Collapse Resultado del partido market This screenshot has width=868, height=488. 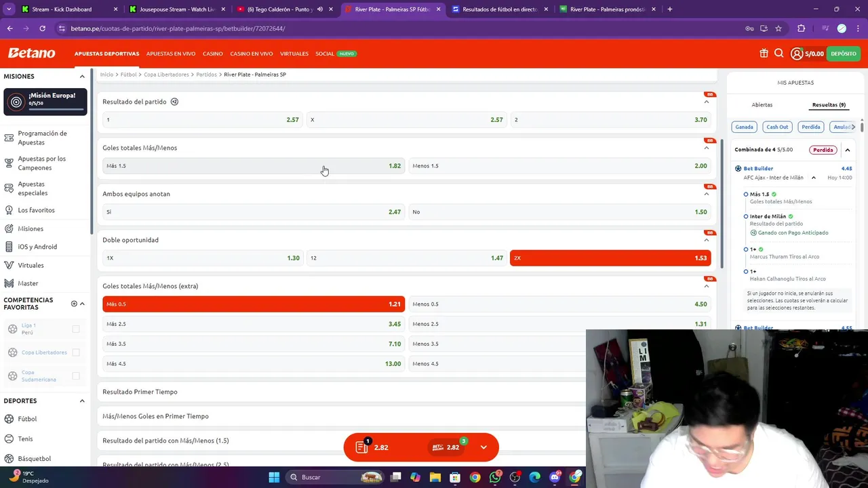706,102
